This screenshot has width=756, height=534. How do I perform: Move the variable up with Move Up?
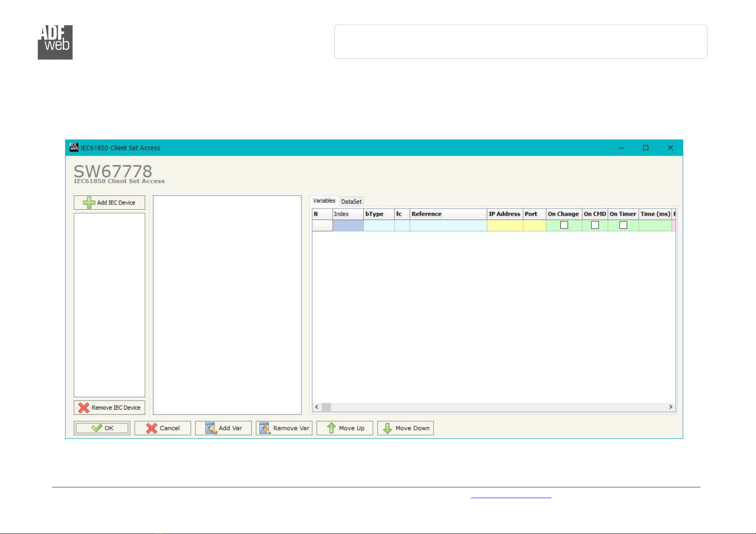(345, 428)
